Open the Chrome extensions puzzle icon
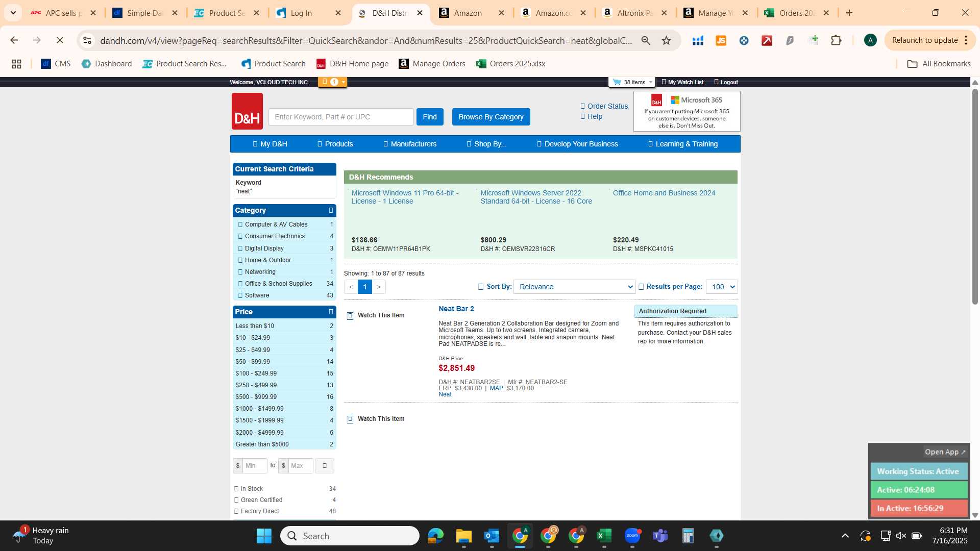The height and width of the screenshot is (551, 980). (x=836, y=40)
